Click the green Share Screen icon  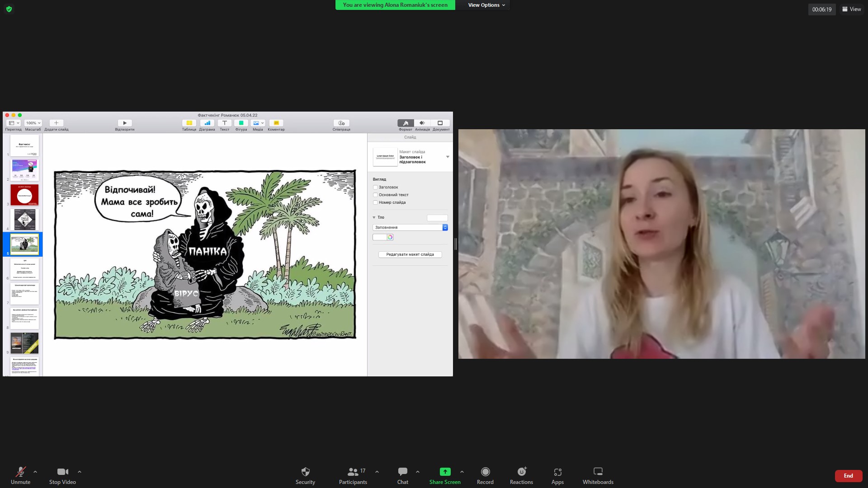point(445,472)
